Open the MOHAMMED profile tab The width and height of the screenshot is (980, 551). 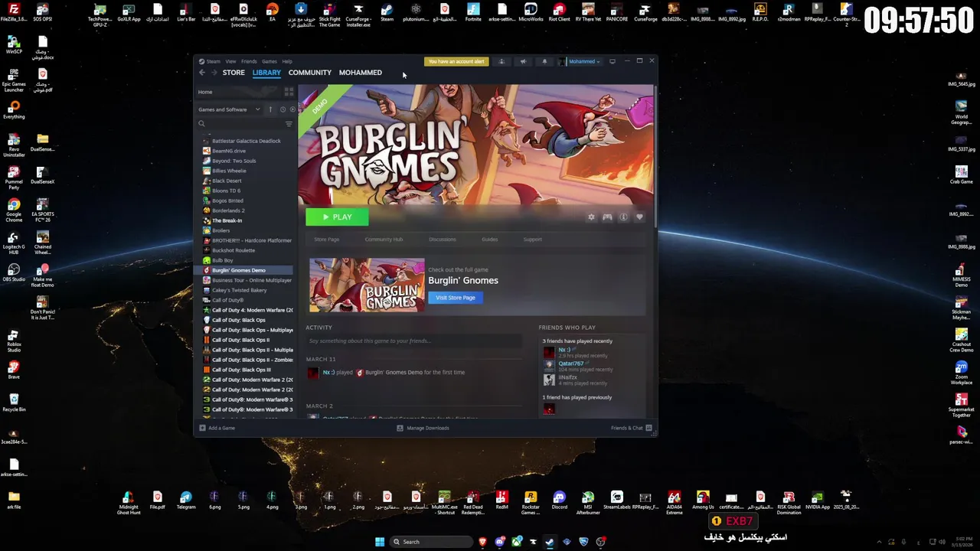pos(360,73)
